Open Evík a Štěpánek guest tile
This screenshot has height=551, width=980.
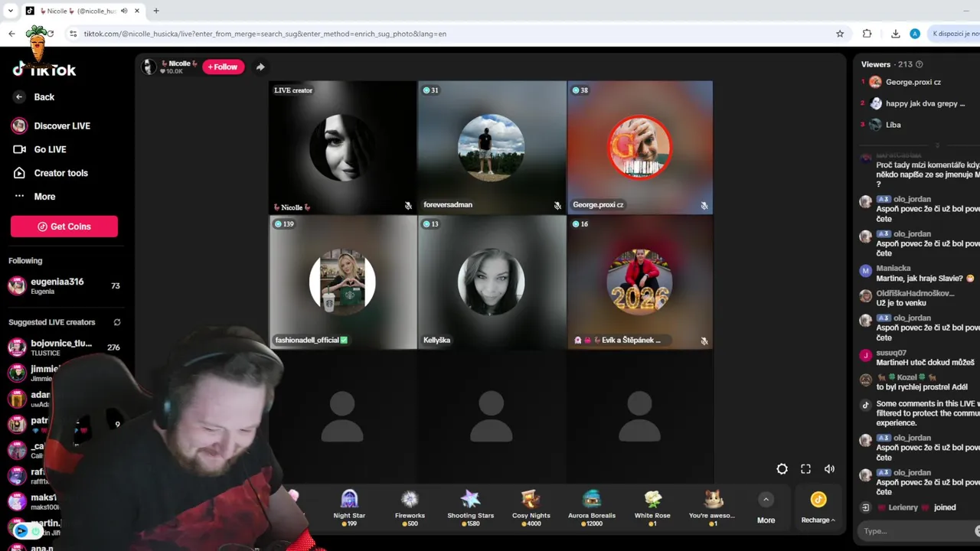pos(640,282)
